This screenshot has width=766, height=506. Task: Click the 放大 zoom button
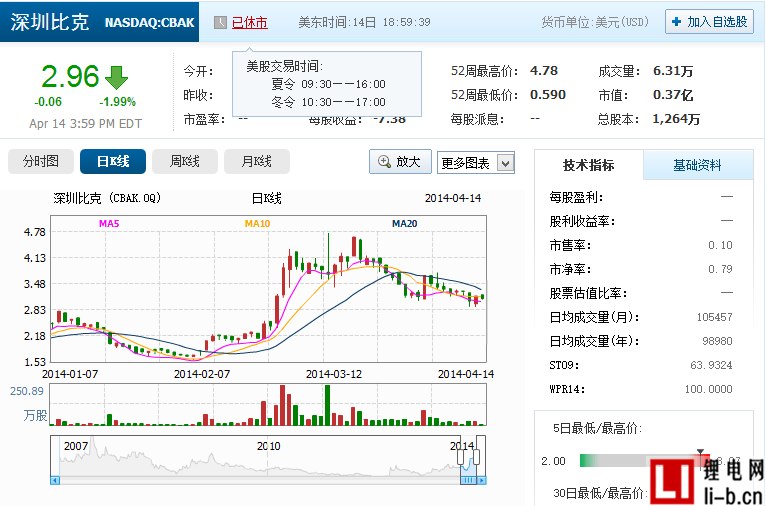(400, 162)
